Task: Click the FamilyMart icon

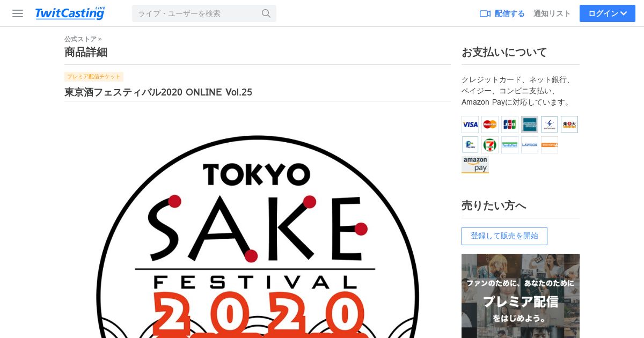Action: click(x=510, y=145)
